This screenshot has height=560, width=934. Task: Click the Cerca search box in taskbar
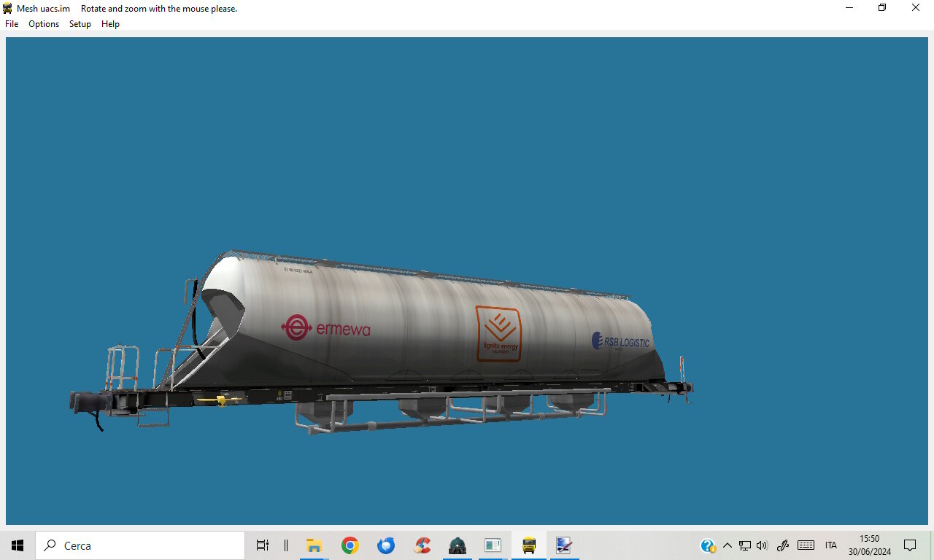140,545
